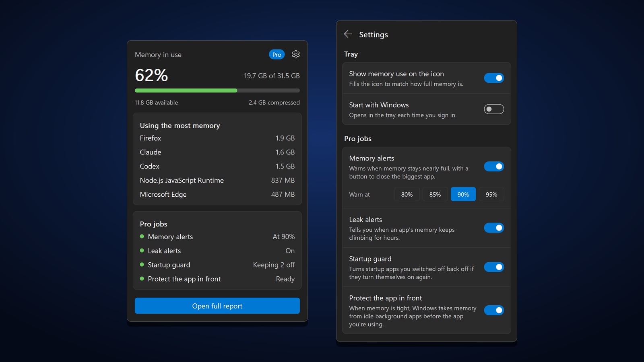This screenshot has height=362, width=644.
Task: Click Protect the app in front widget row
Action: coord(217,279)
